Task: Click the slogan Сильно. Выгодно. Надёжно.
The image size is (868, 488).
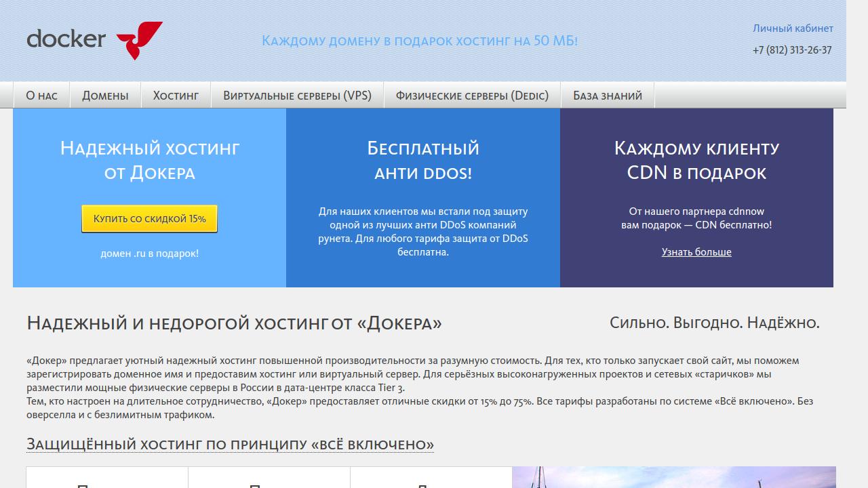Action: [x=715, y=323]
